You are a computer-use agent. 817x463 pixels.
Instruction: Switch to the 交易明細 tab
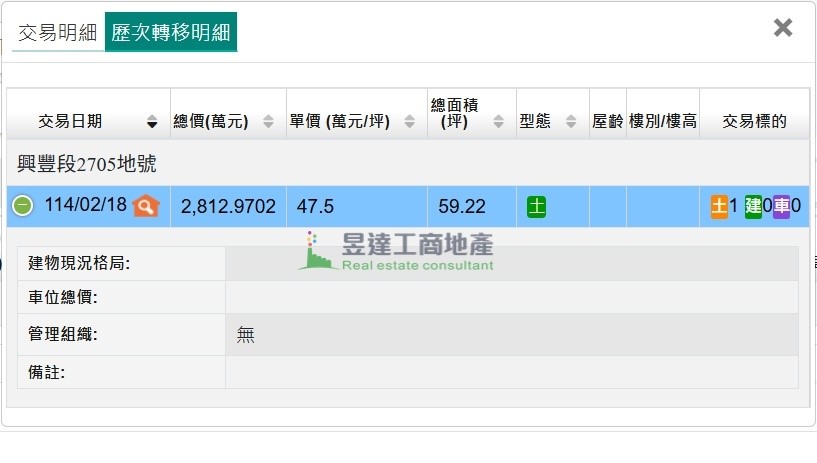(x=57, y=32)
